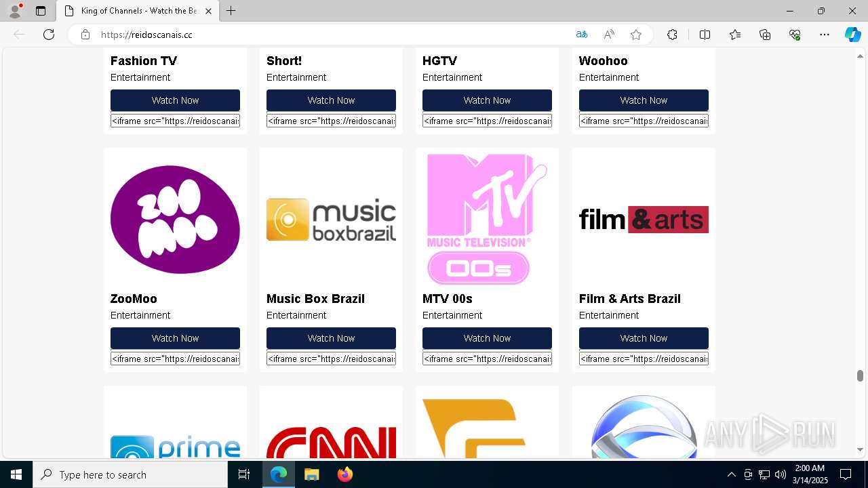Select the Woohoo iframe code field
Viewport: 868px width, 488px height.
click(x=644, y=121)
